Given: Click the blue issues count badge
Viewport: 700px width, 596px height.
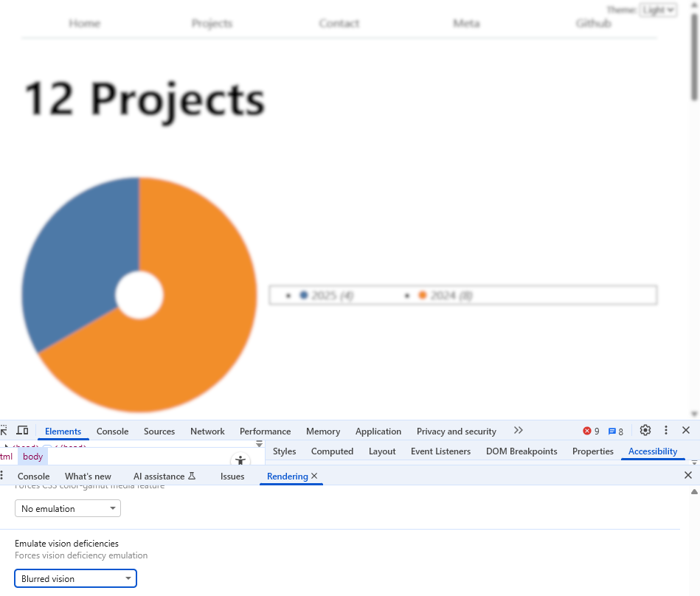Looking at the screenshot, I should click(x=616, y=432).
